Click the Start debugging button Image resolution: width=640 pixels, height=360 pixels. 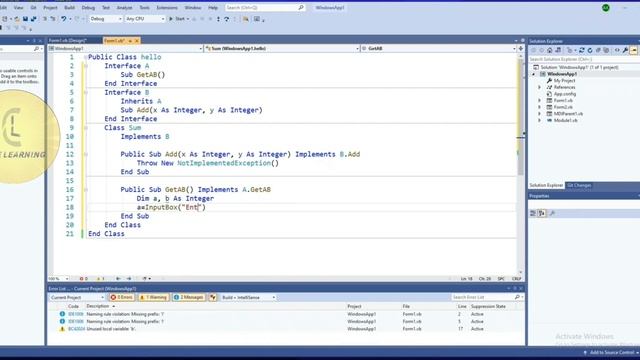177,19
